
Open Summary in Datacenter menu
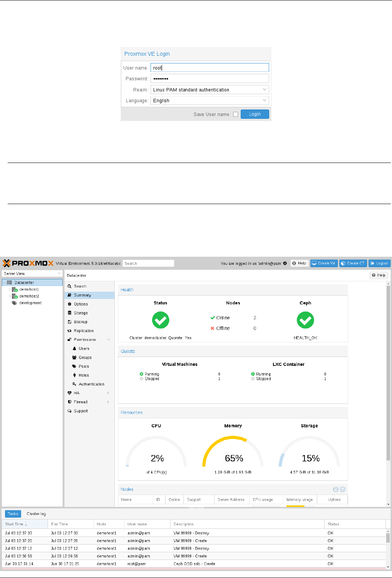point(83,295)
